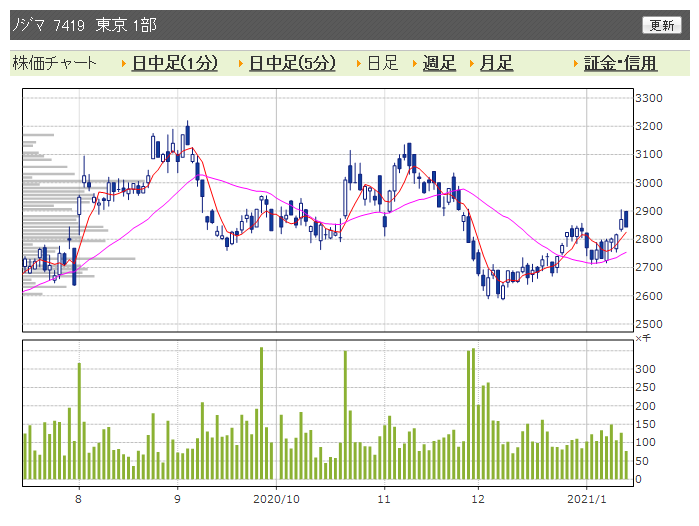Click the 250 volume axis label
The width and height of the screenshot is (699, 526).
(646, 387)
